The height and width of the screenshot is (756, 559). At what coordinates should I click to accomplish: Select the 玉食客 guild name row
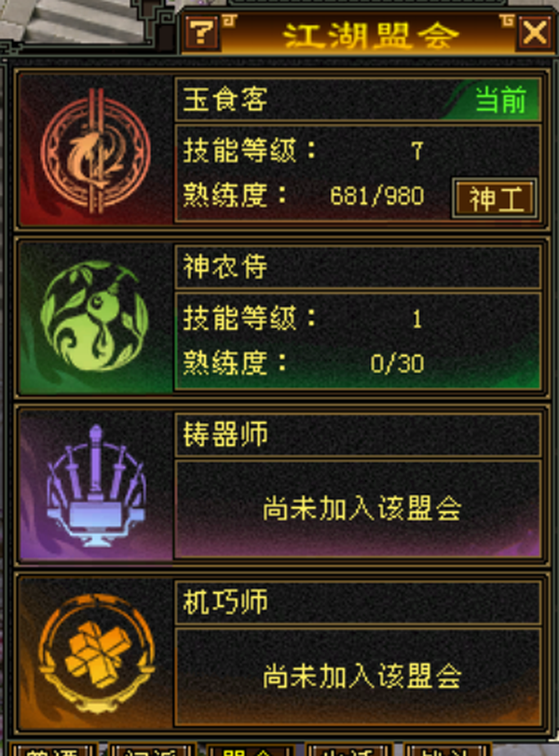coord(358,100)
